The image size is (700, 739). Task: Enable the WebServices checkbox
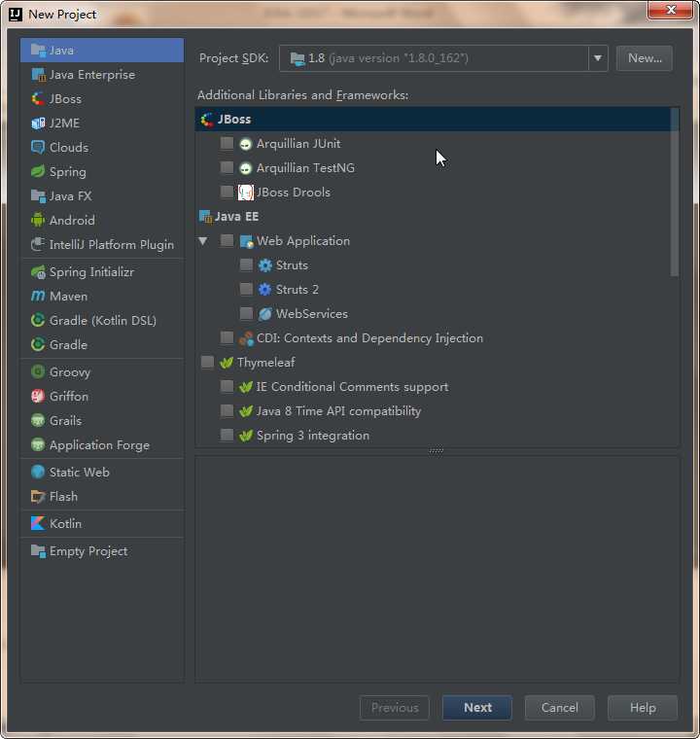246,313
